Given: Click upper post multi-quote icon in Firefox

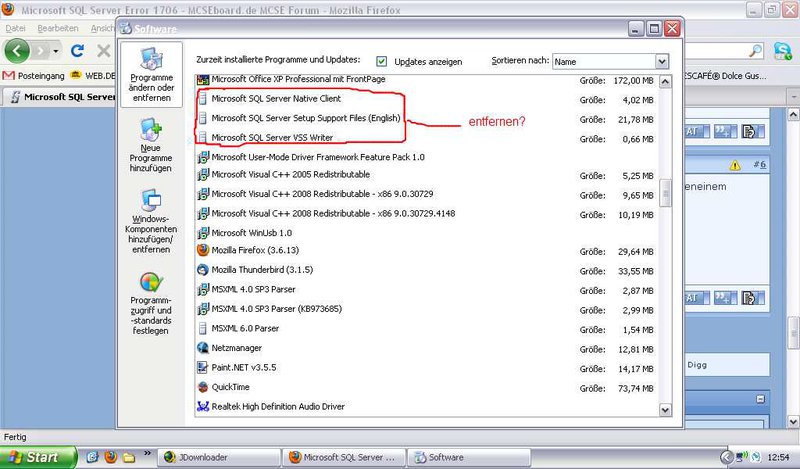Looking at the screenshot, I should (x=725, y=132).
